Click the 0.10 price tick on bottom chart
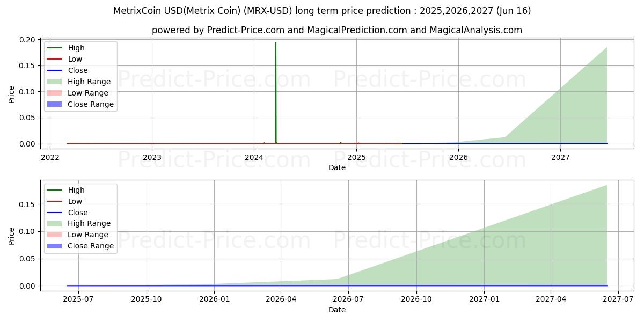 (28, 231)
